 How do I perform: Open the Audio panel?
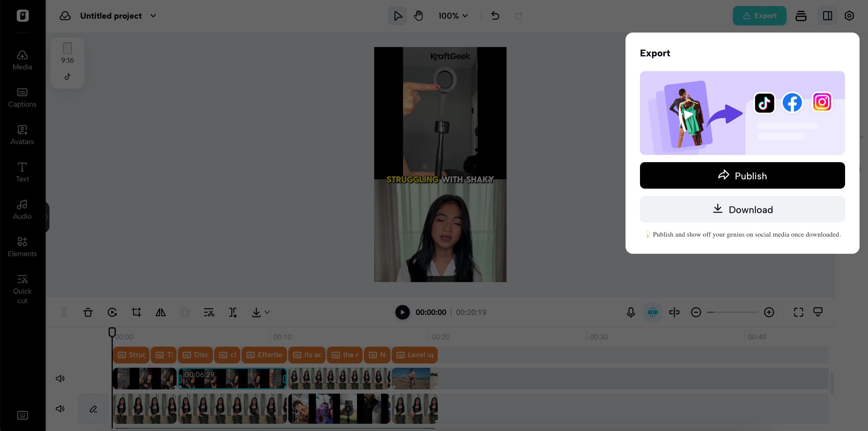coord(22,209)
